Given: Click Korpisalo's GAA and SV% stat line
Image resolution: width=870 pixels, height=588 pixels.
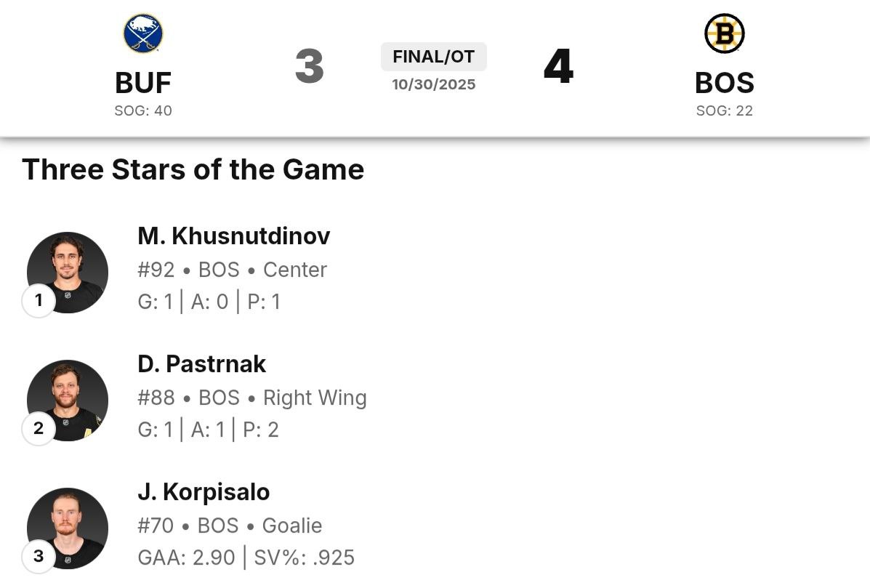Looking at the screenshot, I should [x=246, y=557].
